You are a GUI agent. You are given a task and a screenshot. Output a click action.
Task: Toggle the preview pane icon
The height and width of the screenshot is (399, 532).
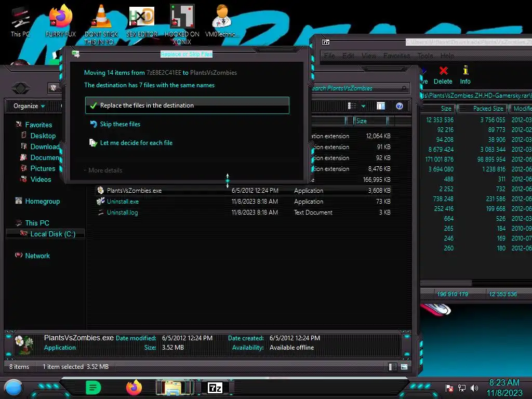click(381, 106)
